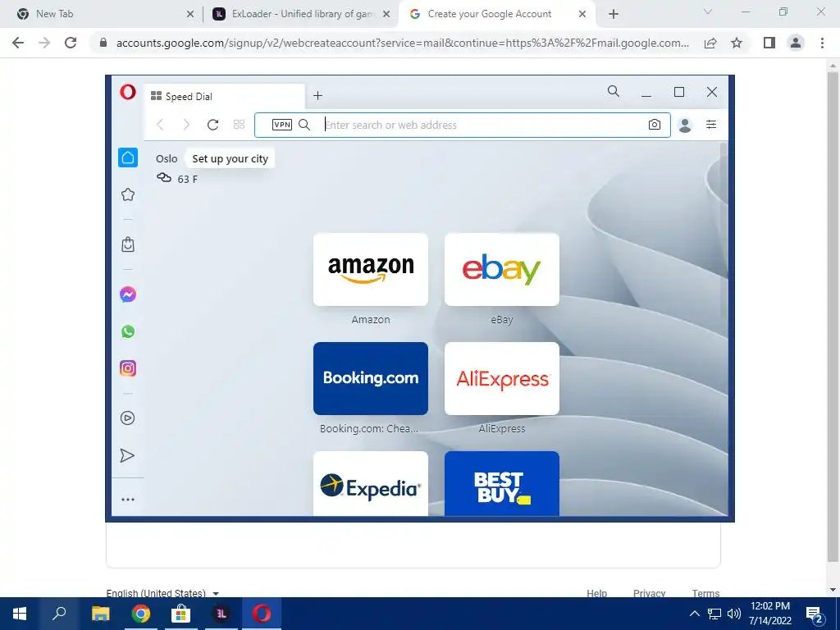Select the Speed Dial tab in Opera
The image size is (840, 630).
pyautogui.click(x=225, y=97)
